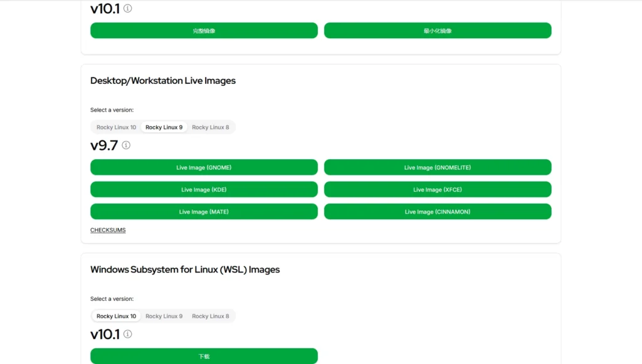The width and height of the screenshot is (642, 364).
Task: Download the Live Image (KDE) build
Action: [204, 189]
